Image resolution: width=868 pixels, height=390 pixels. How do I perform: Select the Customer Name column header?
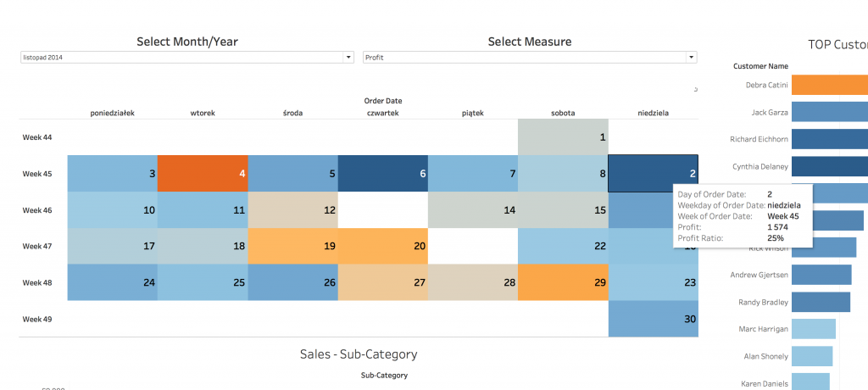pos(760,66)
